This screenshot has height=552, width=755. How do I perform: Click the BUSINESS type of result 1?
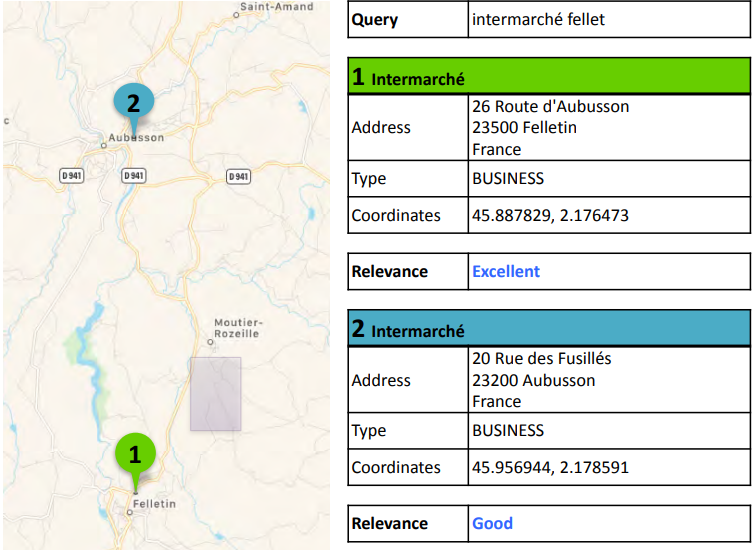point(508,179)
